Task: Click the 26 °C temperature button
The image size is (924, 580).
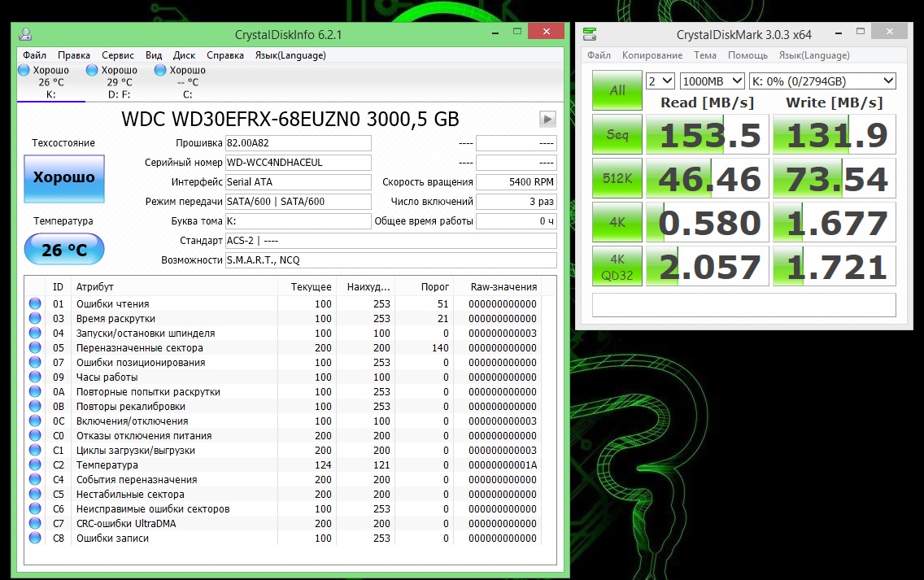Action: pos(64,250)
